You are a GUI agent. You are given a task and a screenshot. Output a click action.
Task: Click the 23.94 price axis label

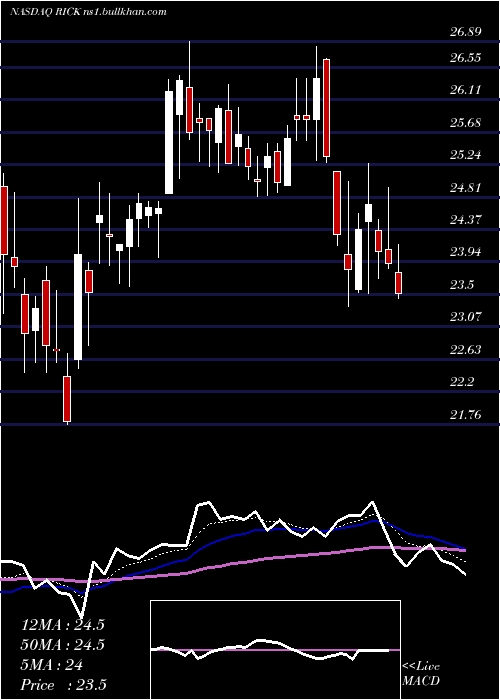465,252
